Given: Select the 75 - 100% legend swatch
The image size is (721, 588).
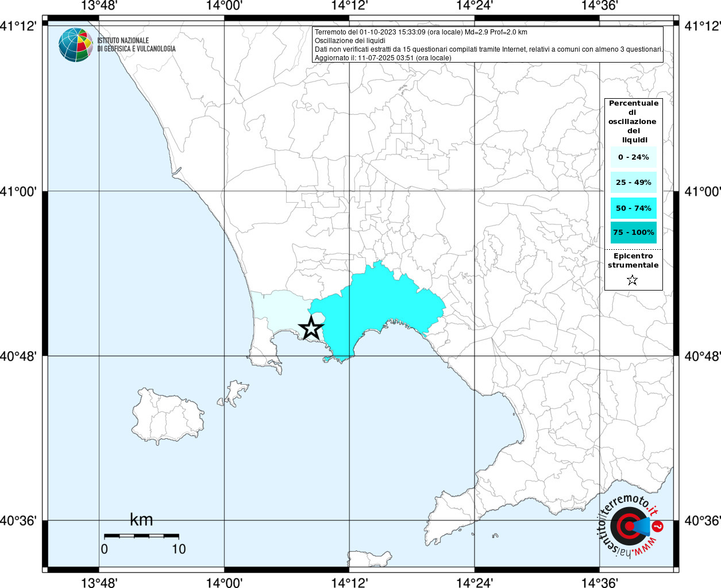Looking at the screenshot, I should click(633, 233).
